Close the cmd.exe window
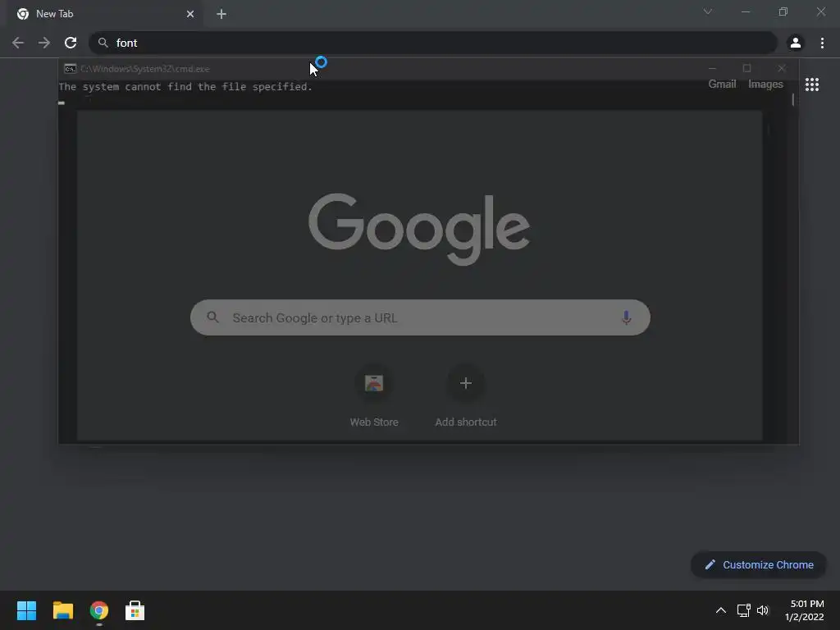This screenshot has width=840, height=630. (782, 69)
